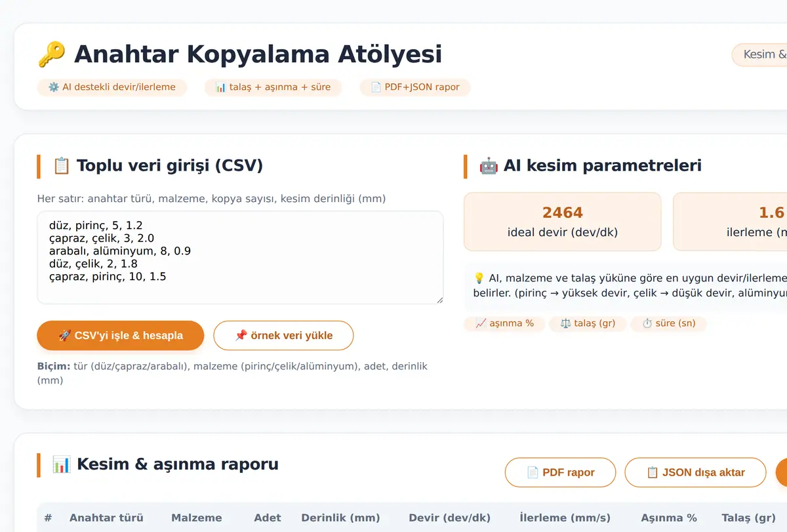Click the 'Kesim &' pill at top right
This screenshot has height=532, width=787.
[760, 54]
